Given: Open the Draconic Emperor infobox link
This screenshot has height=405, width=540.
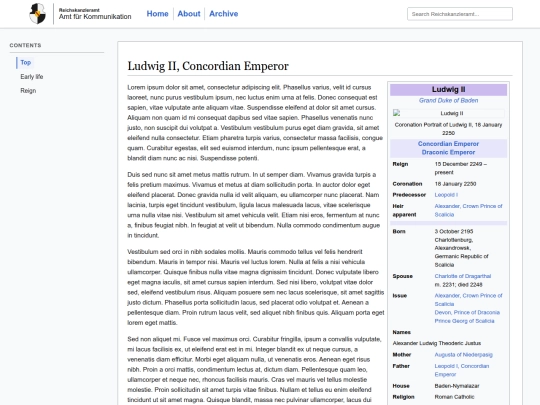Looking at the screenshot, I should 448,152.
